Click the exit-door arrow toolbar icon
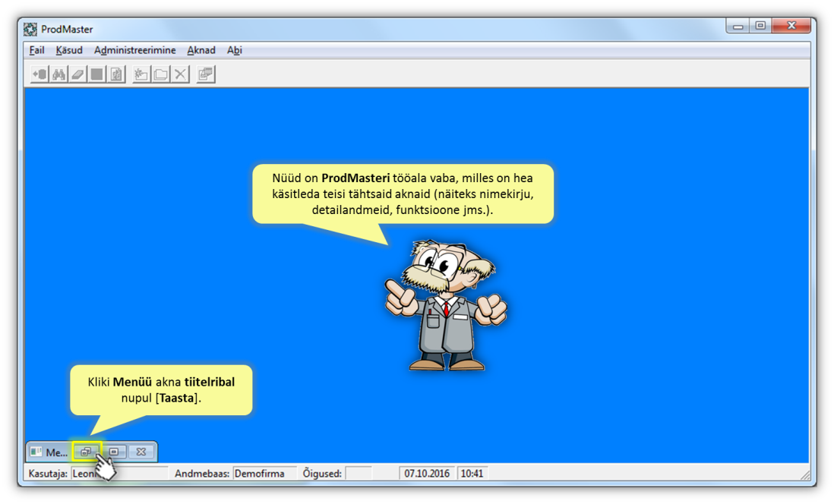Image resolution: width=834 pixels, height=504 pixels. 39,74
